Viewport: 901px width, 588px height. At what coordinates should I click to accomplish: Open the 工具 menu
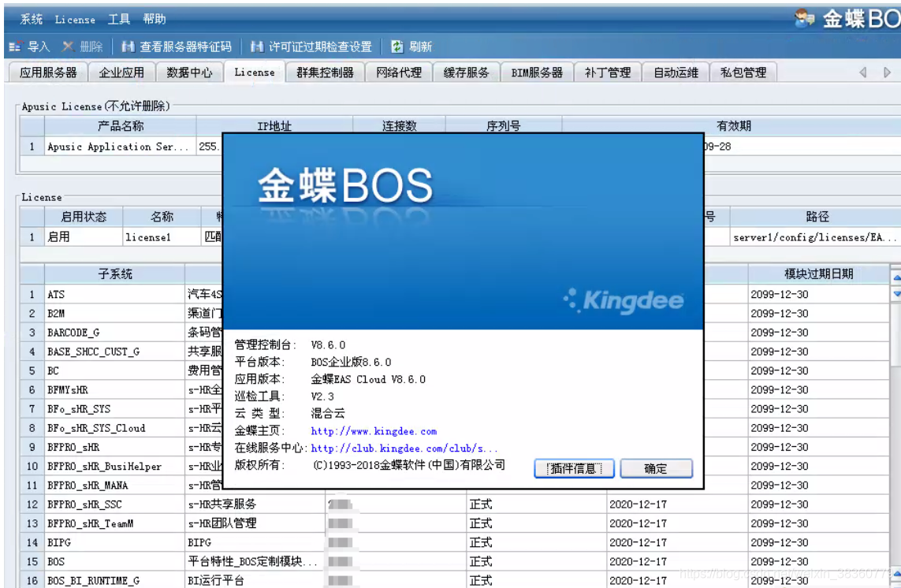click(119, 19)
